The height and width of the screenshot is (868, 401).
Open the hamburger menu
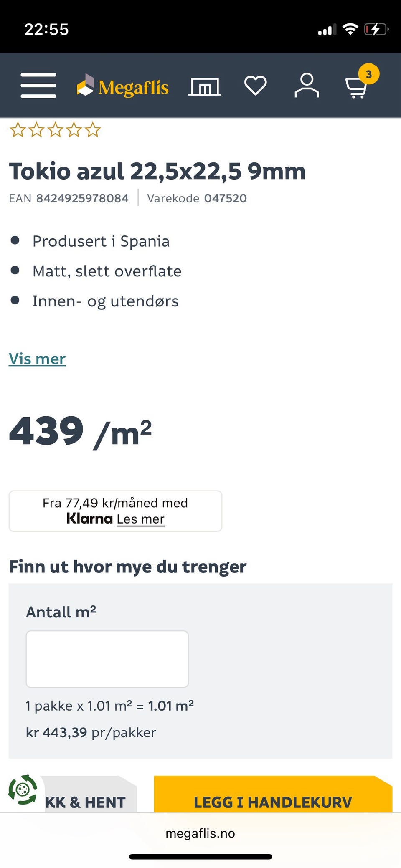(x=38, y=85)
